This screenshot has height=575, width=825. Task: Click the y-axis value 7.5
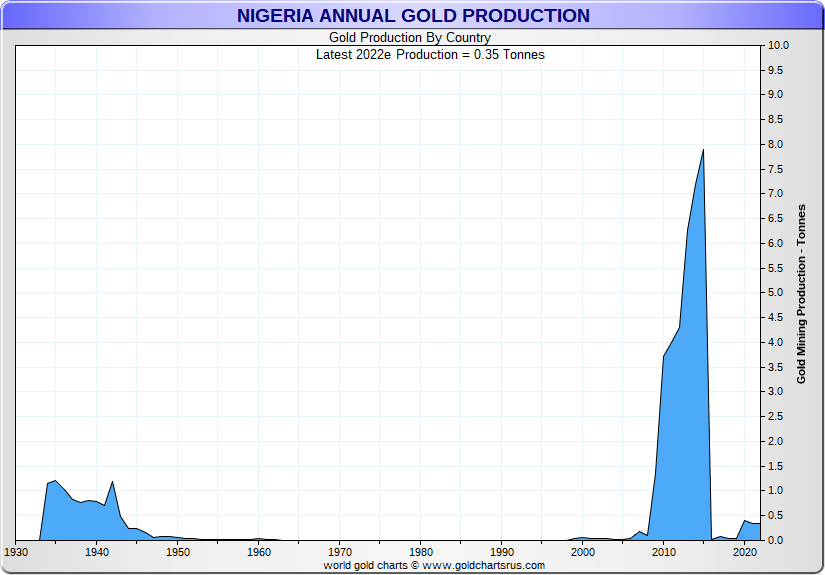pyautogui.click(x=776, y=169)
